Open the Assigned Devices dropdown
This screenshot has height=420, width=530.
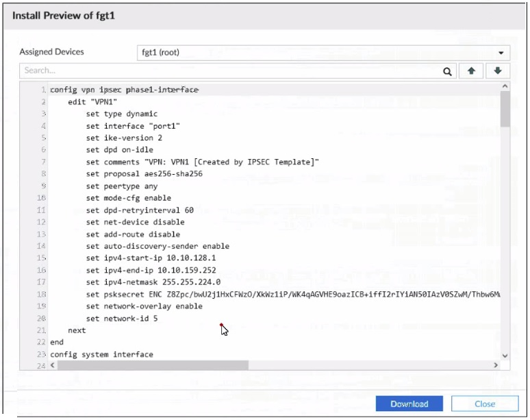[323, 53]
